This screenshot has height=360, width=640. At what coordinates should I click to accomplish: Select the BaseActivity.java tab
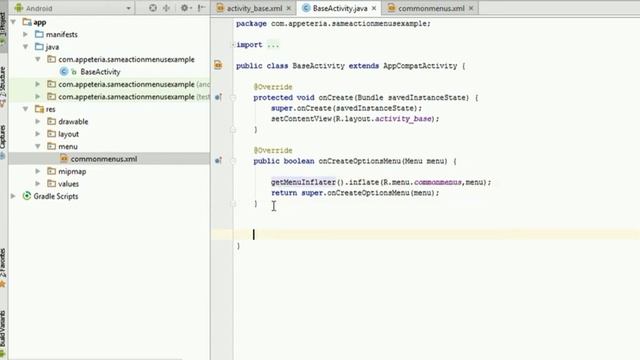(x=340, y=8)
